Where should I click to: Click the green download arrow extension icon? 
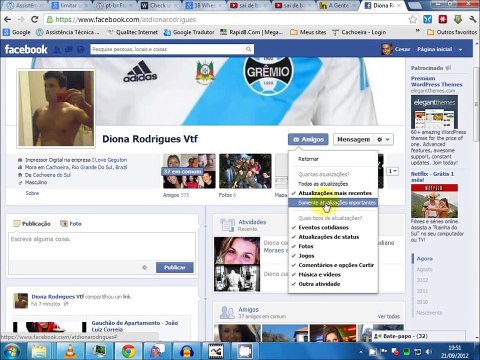point(457,19)
